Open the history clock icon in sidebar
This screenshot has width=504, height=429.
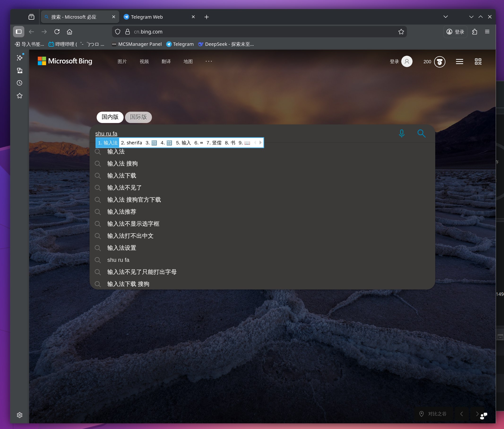click(19, 83)
